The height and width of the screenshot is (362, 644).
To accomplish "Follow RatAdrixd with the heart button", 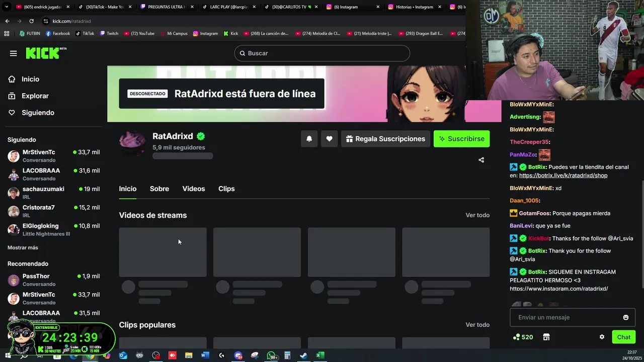I will tap(329, 139).
